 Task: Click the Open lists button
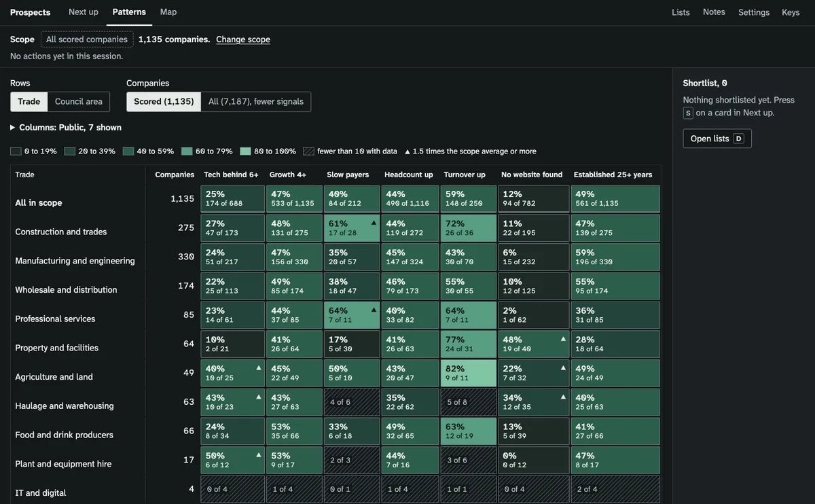[x=717, y=139]
